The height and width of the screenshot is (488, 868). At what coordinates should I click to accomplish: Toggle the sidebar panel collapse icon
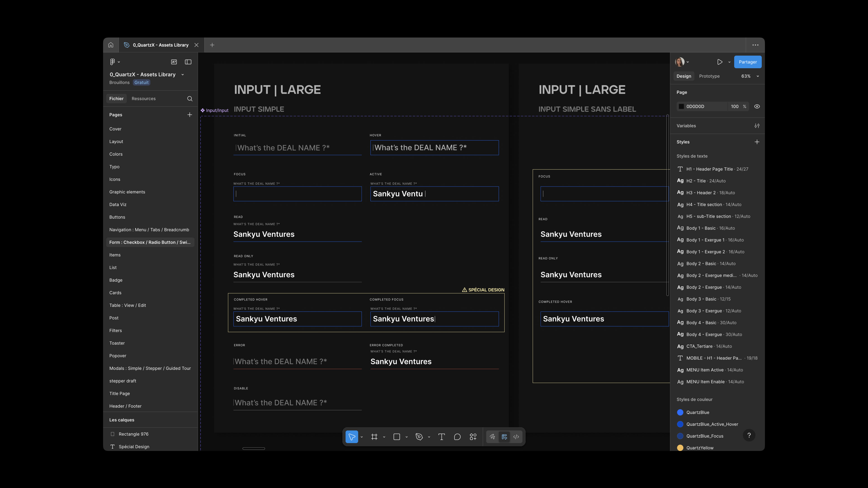tap(188, 62)
